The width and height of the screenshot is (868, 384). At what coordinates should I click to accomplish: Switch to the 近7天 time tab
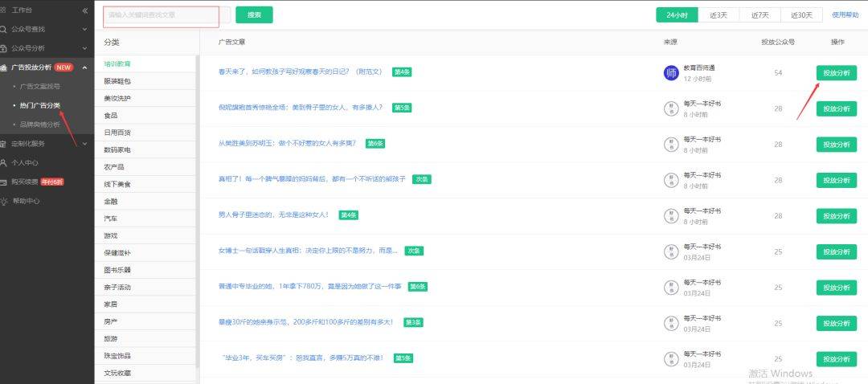pos(760,15)
